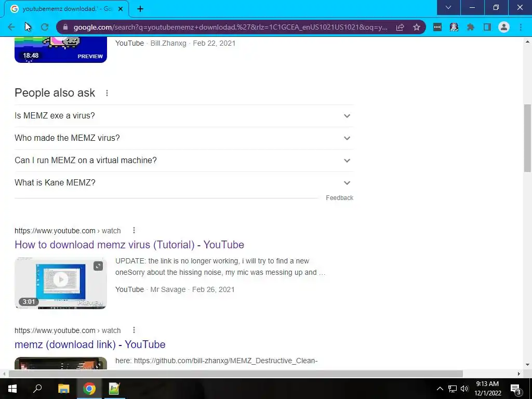Open File Explorer from the taskbar

point(63,389)
